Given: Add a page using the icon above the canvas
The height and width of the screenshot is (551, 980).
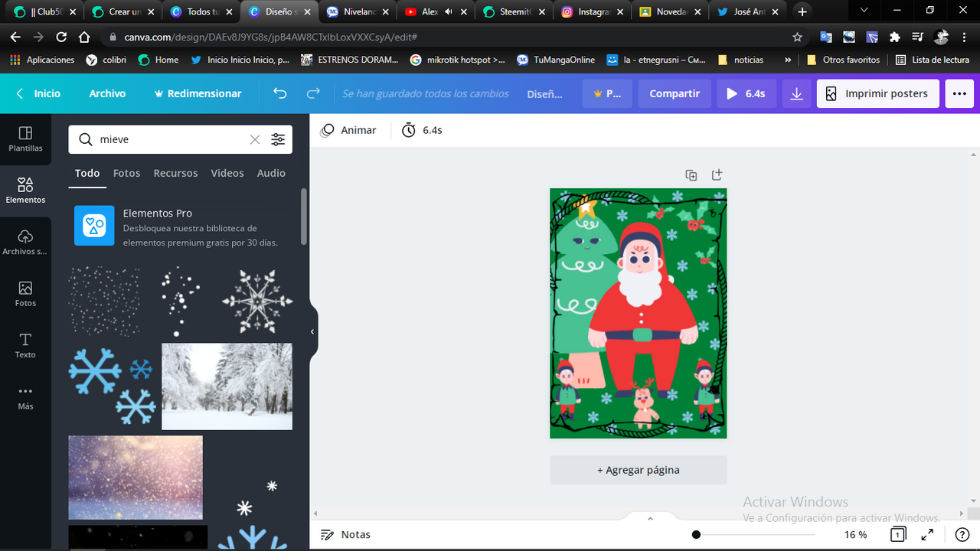Looking at the screenshot, I should tap(717, 175).
